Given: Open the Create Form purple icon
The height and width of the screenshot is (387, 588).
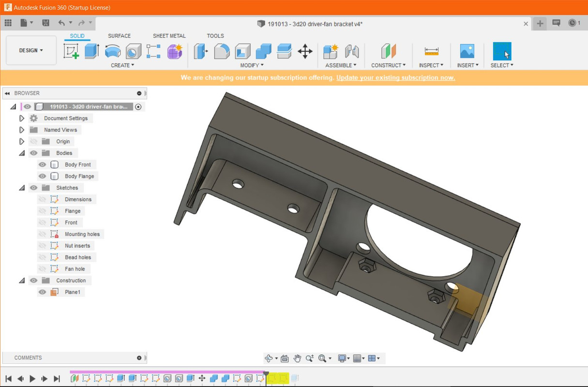Looking at the screenshot, I should (175, 51).
